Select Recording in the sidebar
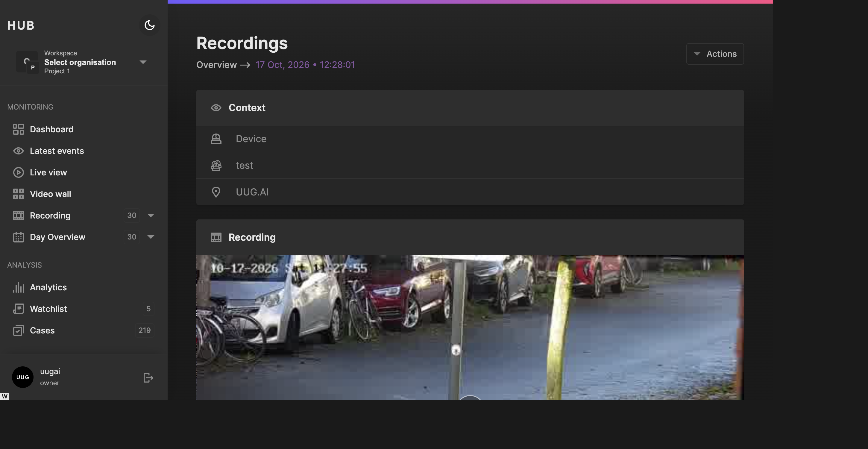 [50, 216]
